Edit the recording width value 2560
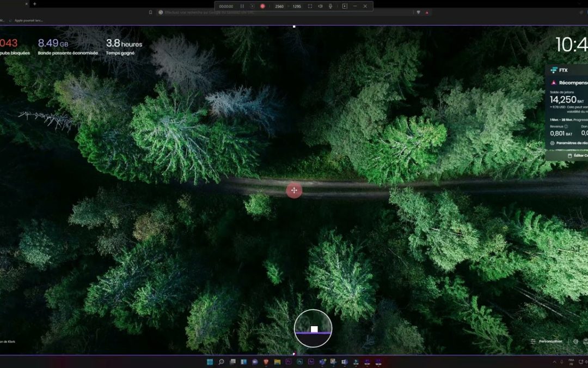The image size is (588, 368). tap(279, 7)
